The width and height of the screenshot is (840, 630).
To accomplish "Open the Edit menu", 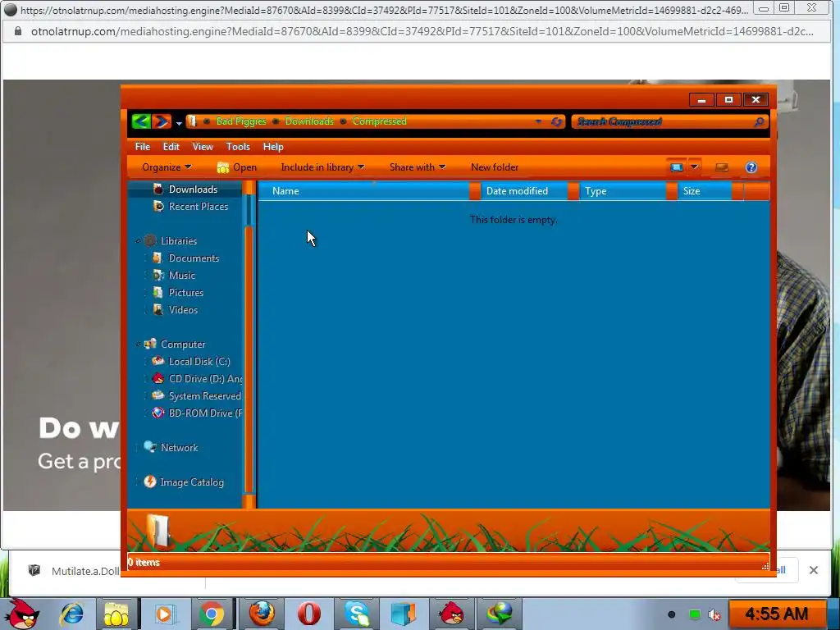I will 171,146.
